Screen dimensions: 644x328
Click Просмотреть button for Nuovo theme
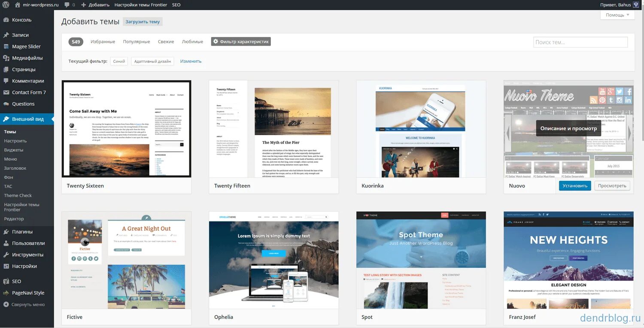(x=612, y=186)
